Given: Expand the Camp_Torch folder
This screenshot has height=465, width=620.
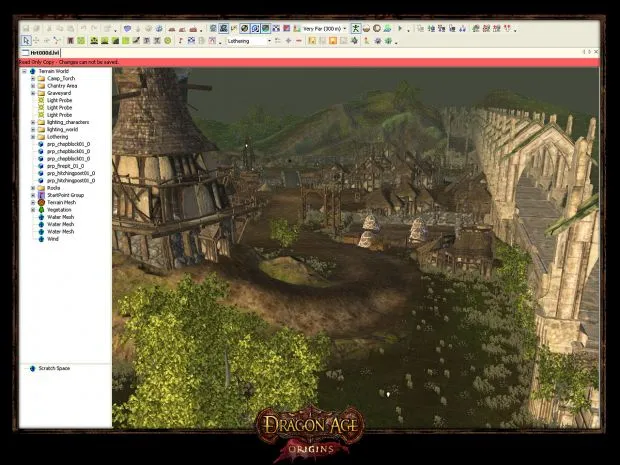Looking at the screenshot, I should tap(33, 79).
